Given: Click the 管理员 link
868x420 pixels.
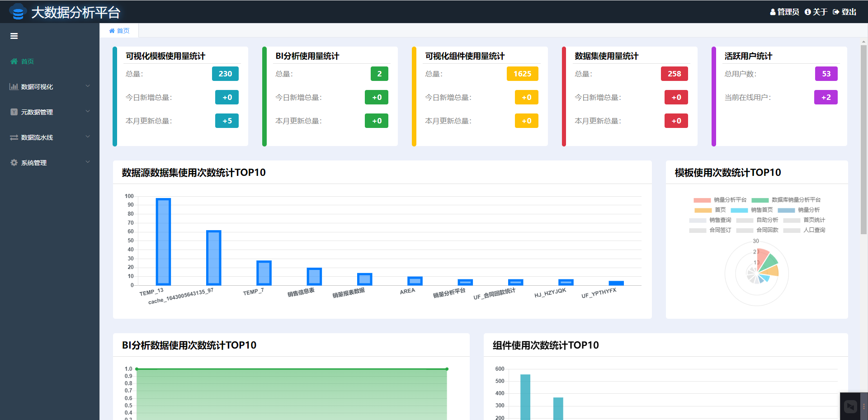Looking at the screenshot, I should tap(785, 12).
